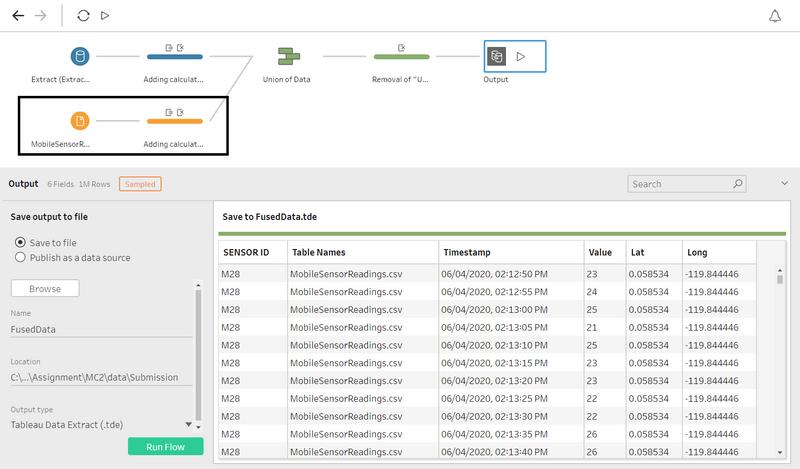Click Union of Data step label
The width and height of the screenshot is (800, 469).
coord(286,79)
